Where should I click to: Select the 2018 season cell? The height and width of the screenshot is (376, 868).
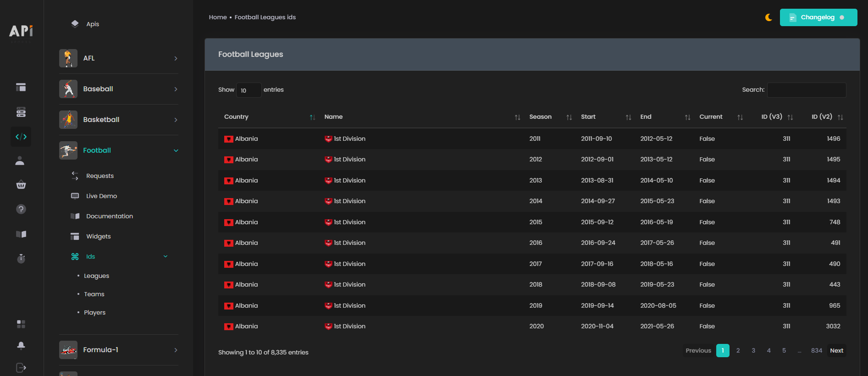coord(536,284)
